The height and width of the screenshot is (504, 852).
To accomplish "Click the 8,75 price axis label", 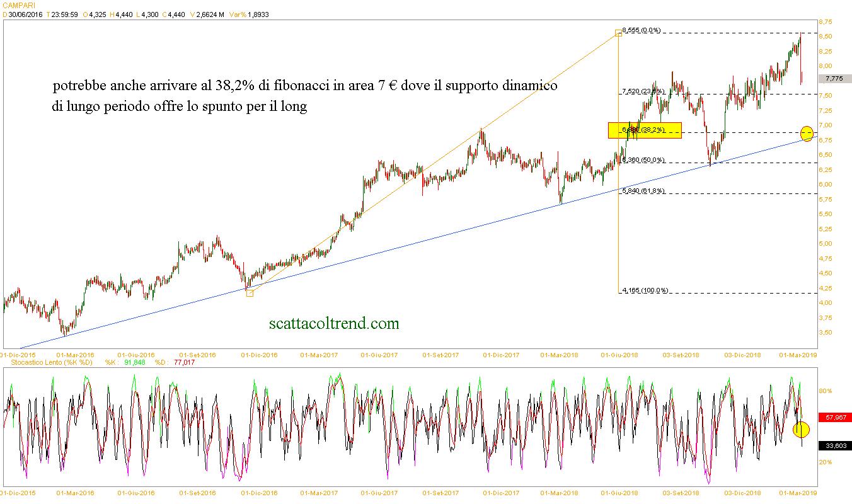I will click(826, 22).
